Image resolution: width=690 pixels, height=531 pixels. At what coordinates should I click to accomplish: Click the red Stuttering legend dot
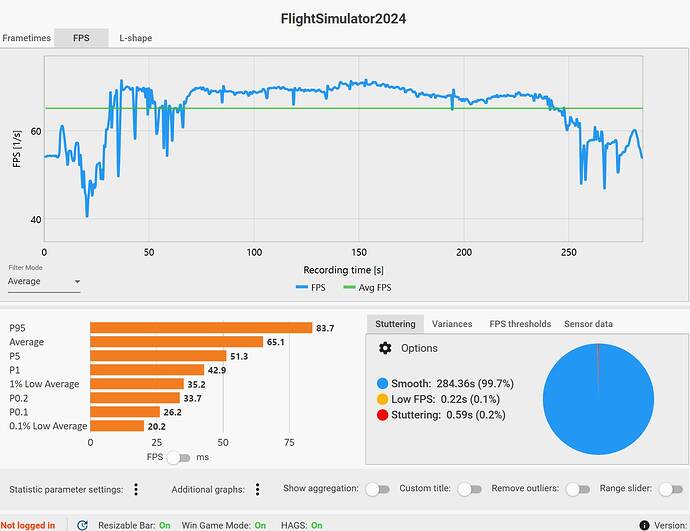tap(382, 415)
